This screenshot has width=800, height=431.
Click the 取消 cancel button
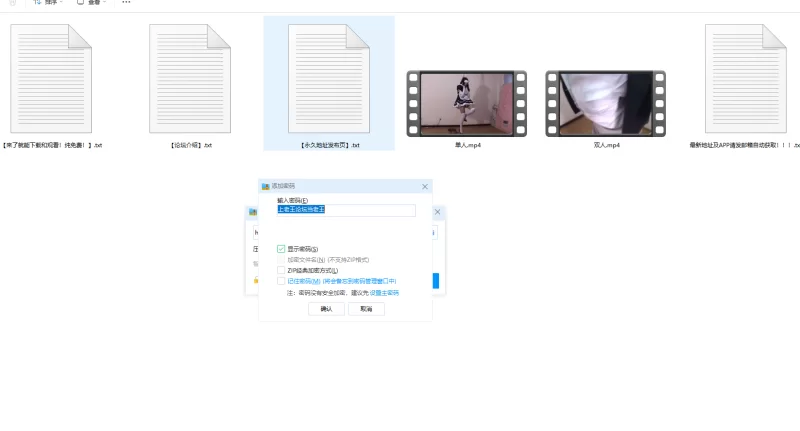(x=366, y=309)
